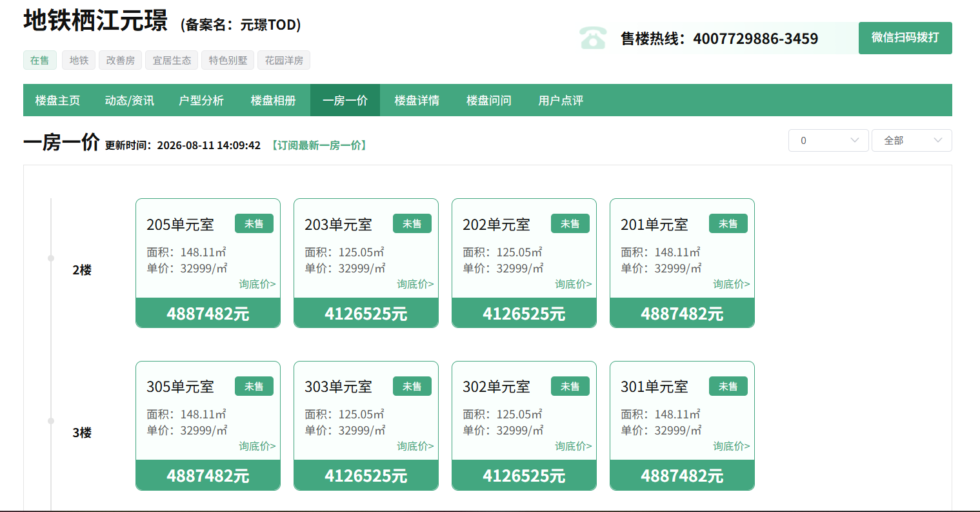The width and height of the screenshot is (980, 512).
Task: Open the dropdown showing 0
Action: coord(828,141)
